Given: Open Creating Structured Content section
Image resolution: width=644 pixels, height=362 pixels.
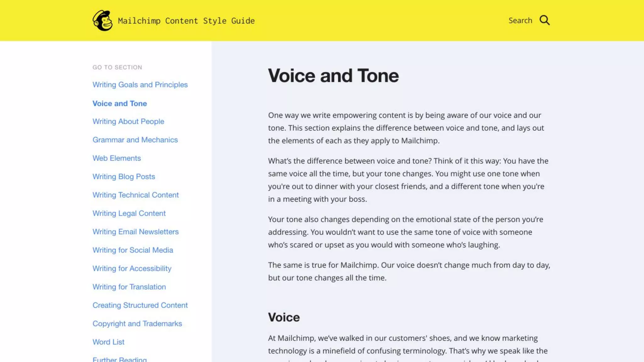Looking at the screenshot, I should [140, 305].
